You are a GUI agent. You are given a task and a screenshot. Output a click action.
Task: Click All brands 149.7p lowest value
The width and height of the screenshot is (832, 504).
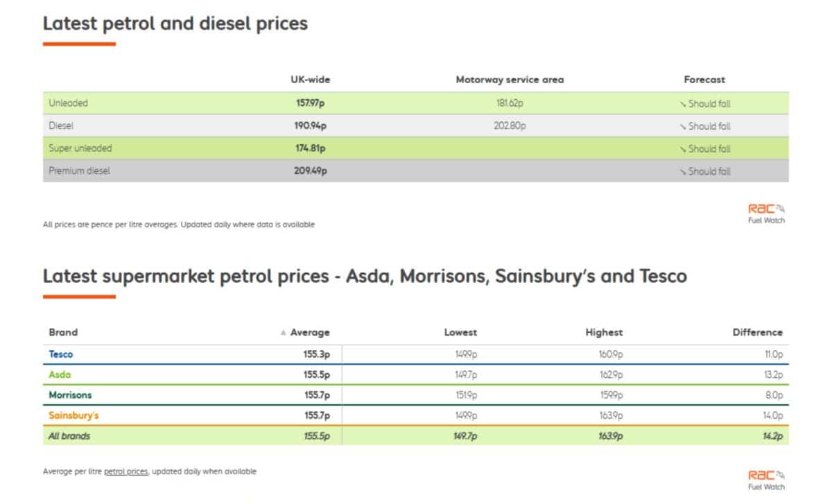click(x=465, y=436)
